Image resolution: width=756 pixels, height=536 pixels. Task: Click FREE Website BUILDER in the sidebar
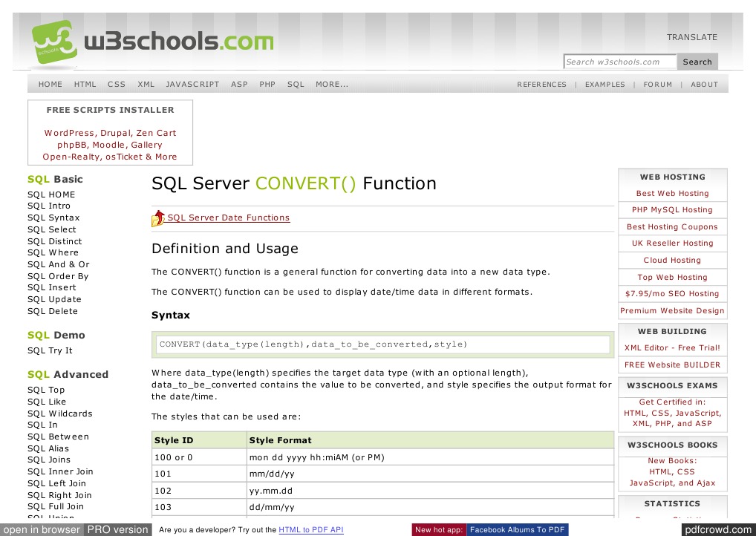(671, 365)
